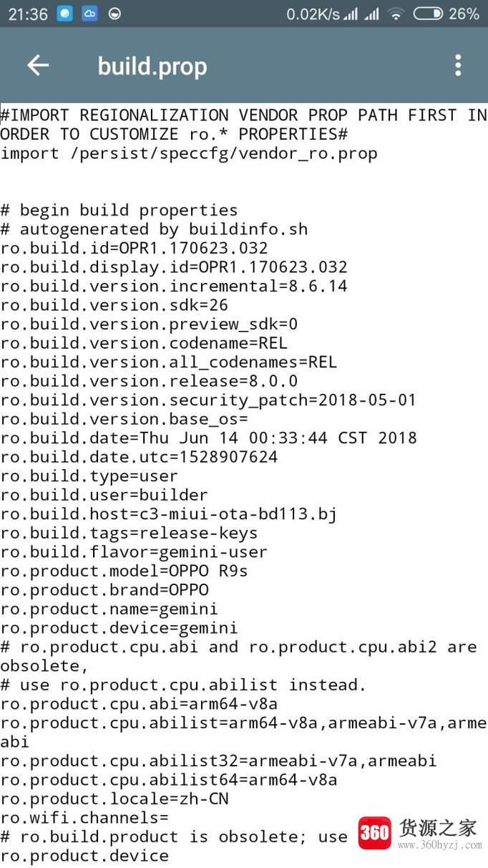Viewport: 488px width, 868px height.
Task: Tap the blue square status bar icon
Action: (64, 14)
